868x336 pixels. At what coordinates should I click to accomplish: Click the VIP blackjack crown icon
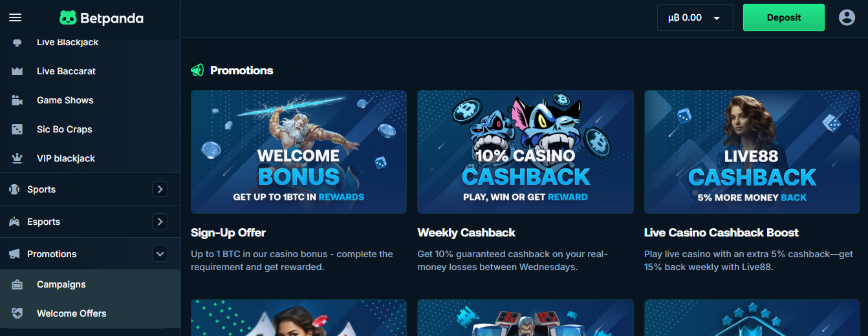tap(17, 158)
